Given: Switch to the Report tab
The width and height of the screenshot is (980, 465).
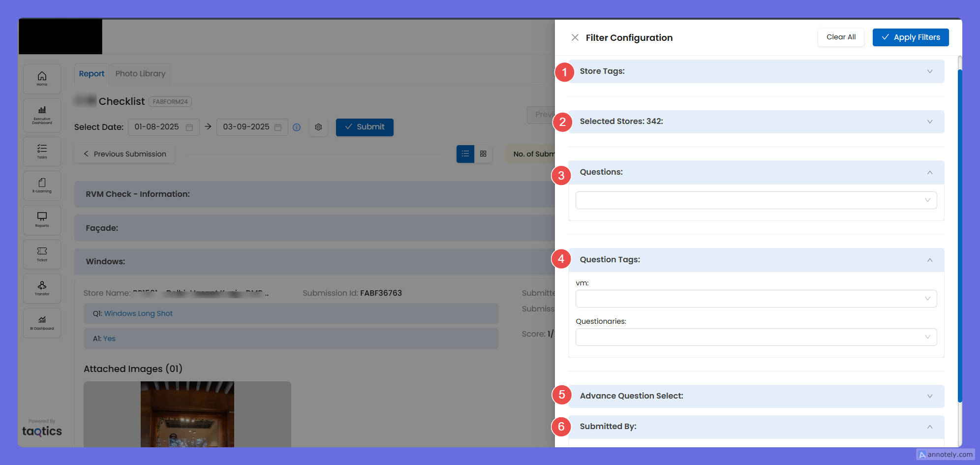Looking at the screenshot, I should coord(92,74).
